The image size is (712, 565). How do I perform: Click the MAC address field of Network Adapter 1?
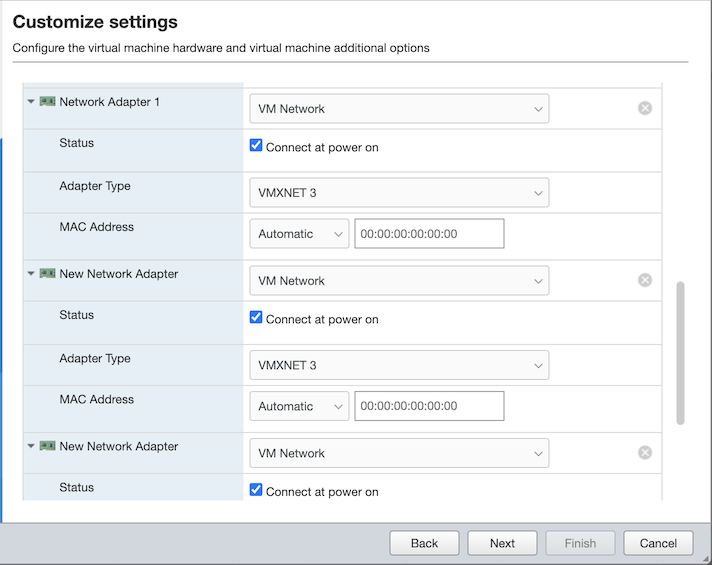(x=429, y=234)
